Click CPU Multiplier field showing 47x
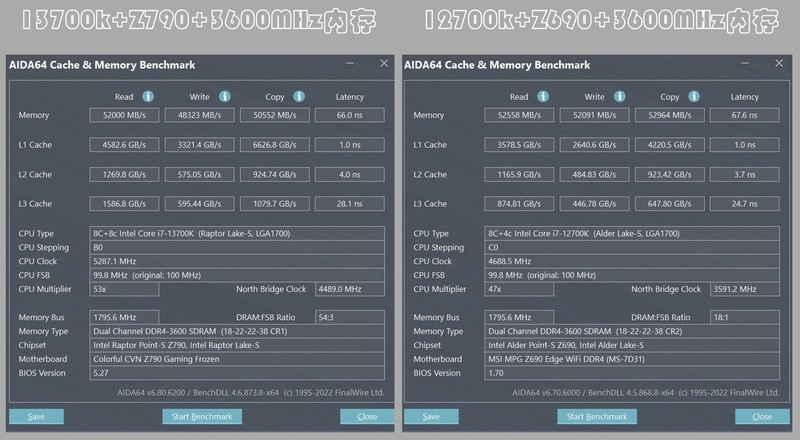This screenshot has width=800, height=440. pos(519,289)
